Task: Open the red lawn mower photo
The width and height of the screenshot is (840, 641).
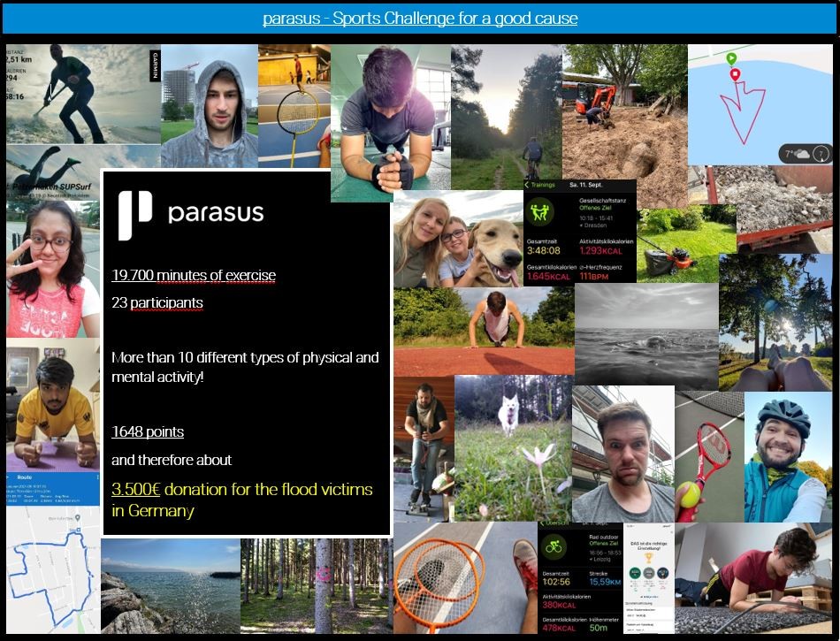Action: point(687,244)
